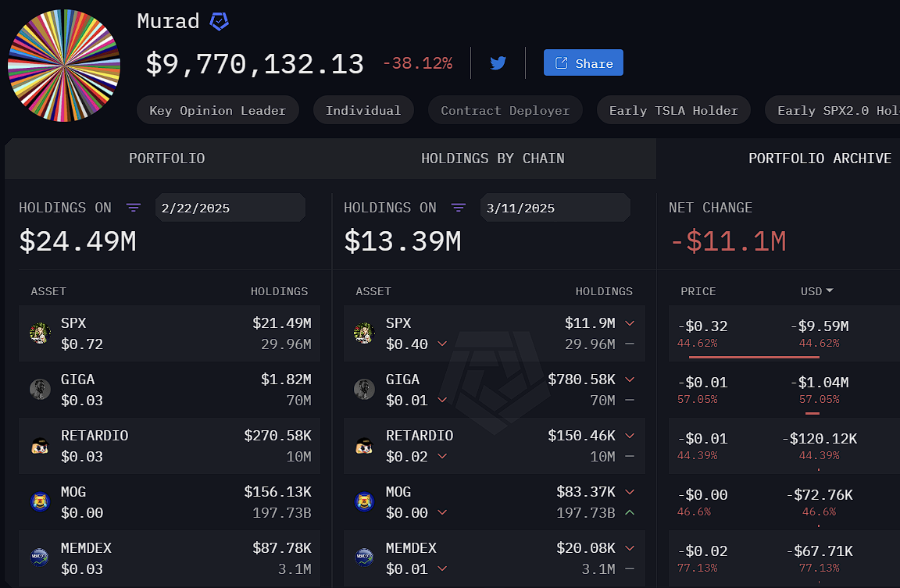The image size is (900, 588).
Task: Click the MEMDEX token icon in left column
Action: [x=40, y=558]
